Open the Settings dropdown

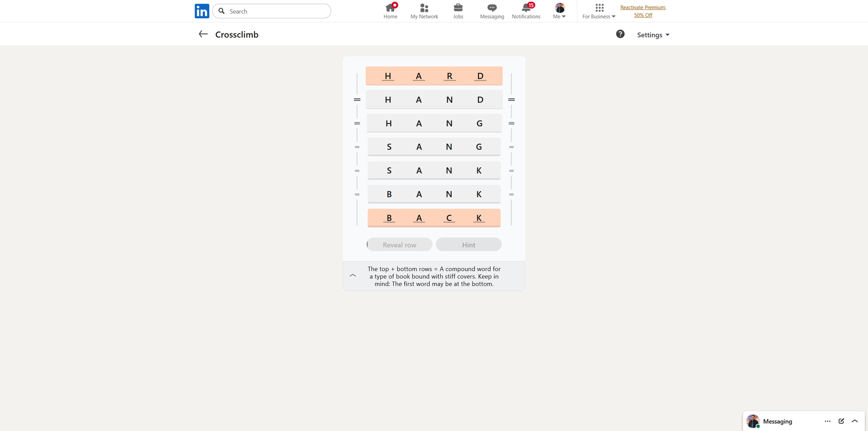point(653,35)
